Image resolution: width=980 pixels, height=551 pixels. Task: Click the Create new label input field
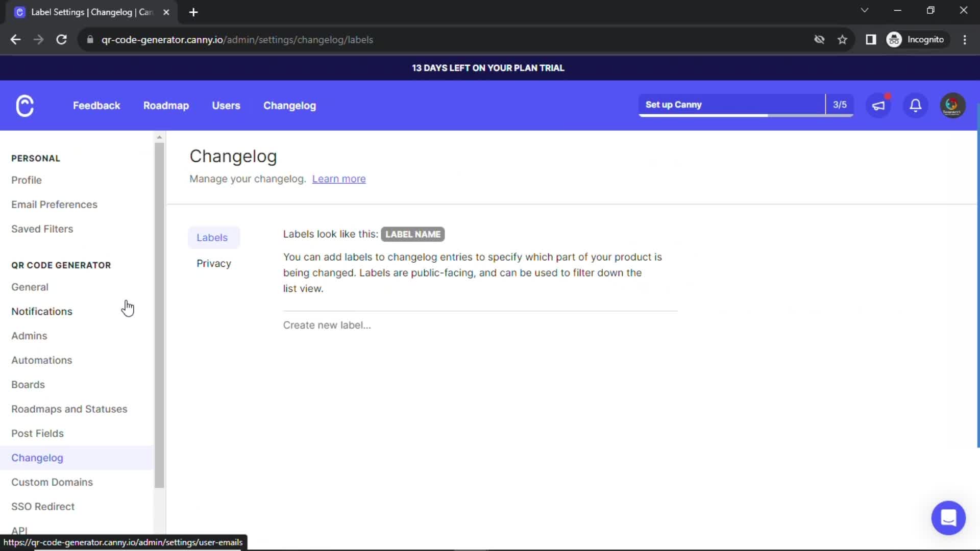[x=328, y=325]
